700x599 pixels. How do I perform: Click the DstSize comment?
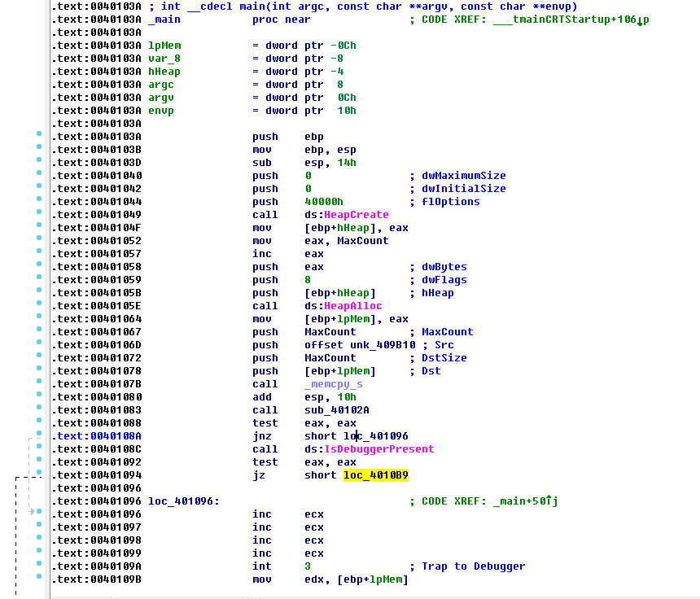pyautogui.click(x=444, y=358)
